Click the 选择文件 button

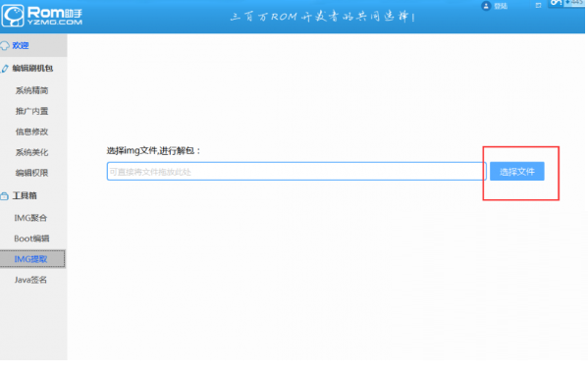click(516, 172)
